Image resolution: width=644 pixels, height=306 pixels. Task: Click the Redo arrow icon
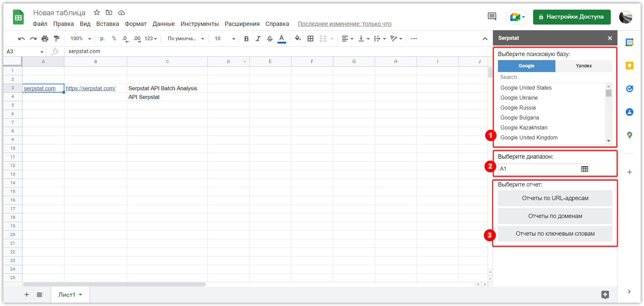(x=33, y=39)
